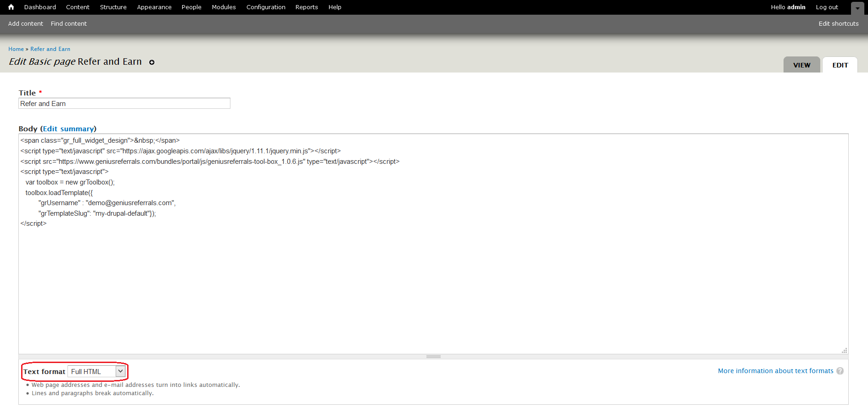This screenshot has height=408, width=868.
Task: Open the Modules admin page
Action: (x=224, y=7)
